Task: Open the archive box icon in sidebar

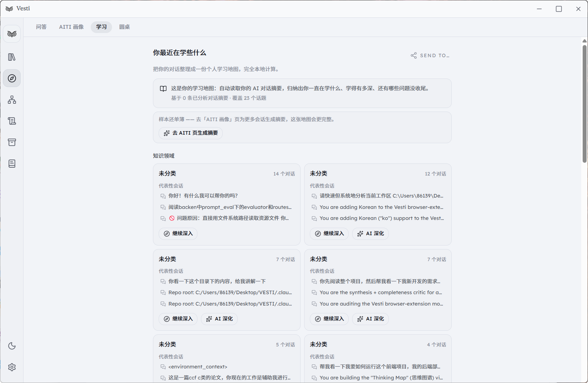Action: point(12,142)
